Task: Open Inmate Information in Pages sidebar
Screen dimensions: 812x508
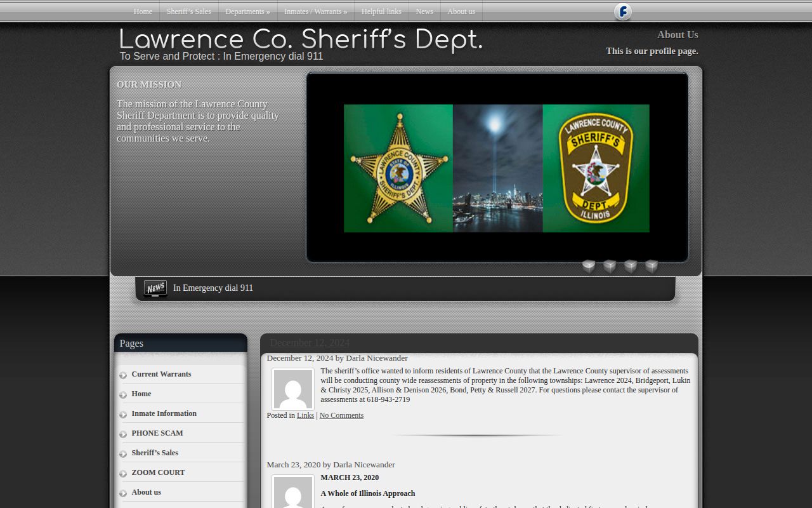Action: point(164,413)
